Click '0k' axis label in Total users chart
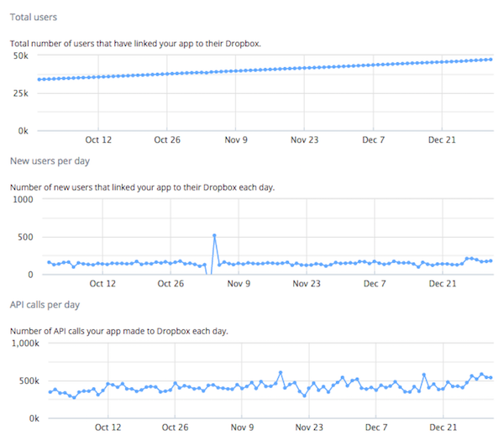This screenshot has height=446, width=504. point(24,131)
